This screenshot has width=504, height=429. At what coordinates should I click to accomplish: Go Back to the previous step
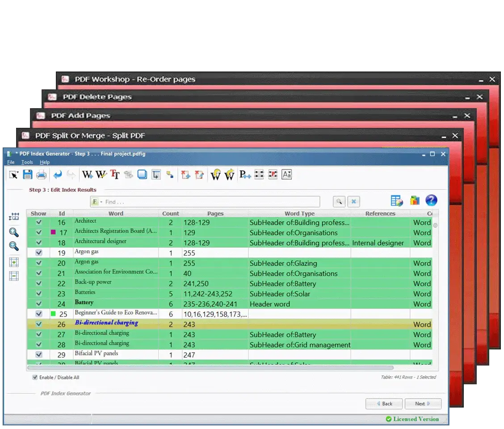click(384, 404)
